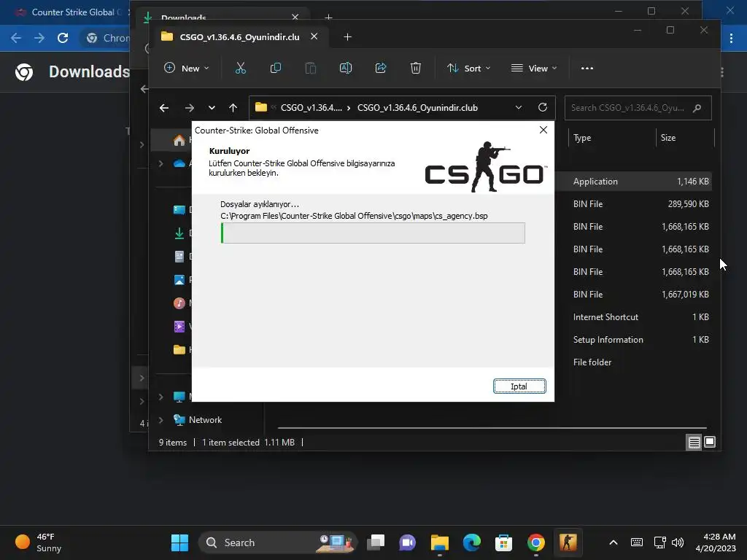Expand the address bar history dropdown

[519, 108]
